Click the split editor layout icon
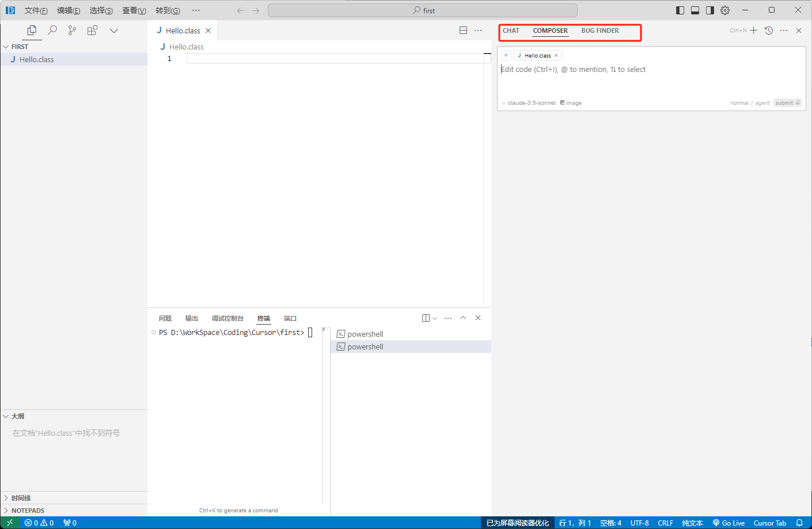Viewport: 812px width, 529px height. click(x=463, y=31)
